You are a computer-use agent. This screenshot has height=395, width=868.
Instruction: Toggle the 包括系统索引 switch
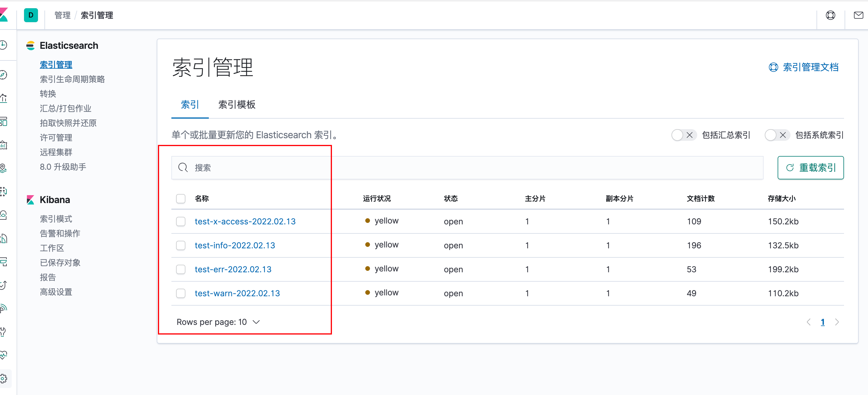click(777, 135)
